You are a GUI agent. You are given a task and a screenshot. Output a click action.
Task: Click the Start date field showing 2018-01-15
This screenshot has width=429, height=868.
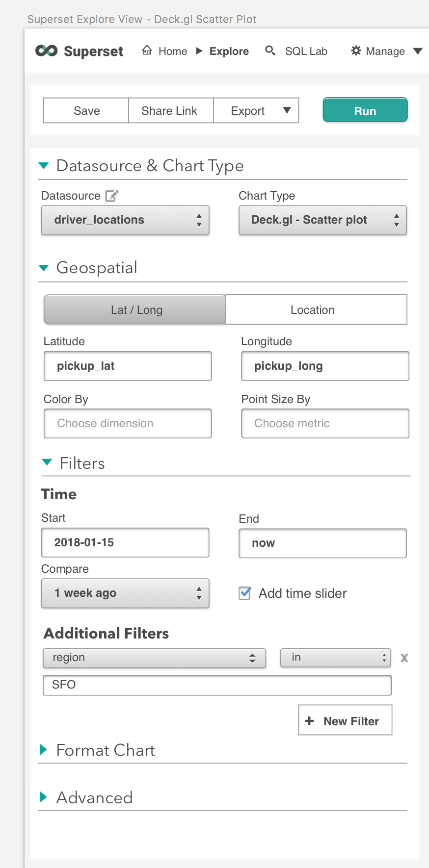125,542
